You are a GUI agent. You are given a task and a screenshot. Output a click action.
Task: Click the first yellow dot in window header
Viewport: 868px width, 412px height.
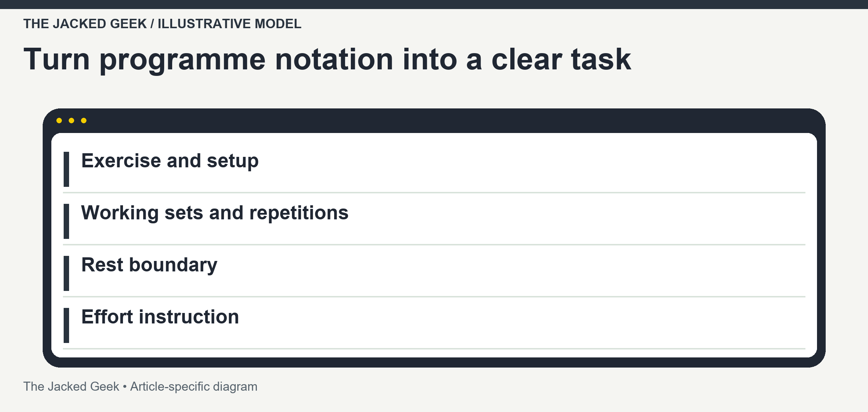pos(59,120)
